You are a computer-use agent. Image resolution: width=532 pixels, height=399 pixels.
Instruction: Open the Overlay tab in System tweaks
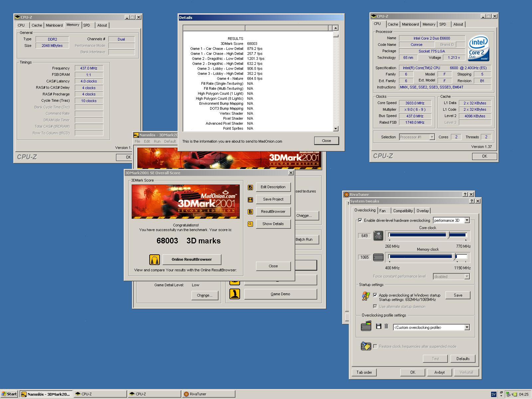(x=423, y=211)
